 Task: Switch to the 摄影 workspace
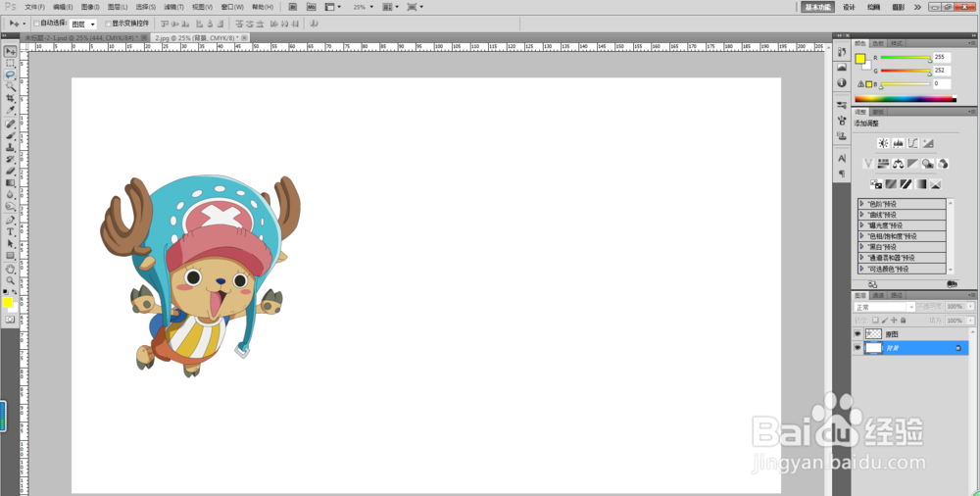click(898, 7)
